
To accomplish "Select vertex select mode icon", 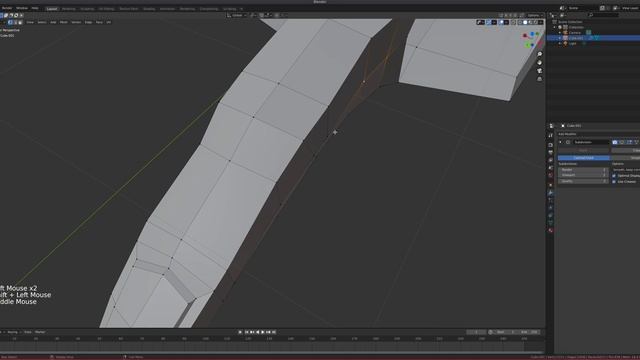I will coord(10,22).
